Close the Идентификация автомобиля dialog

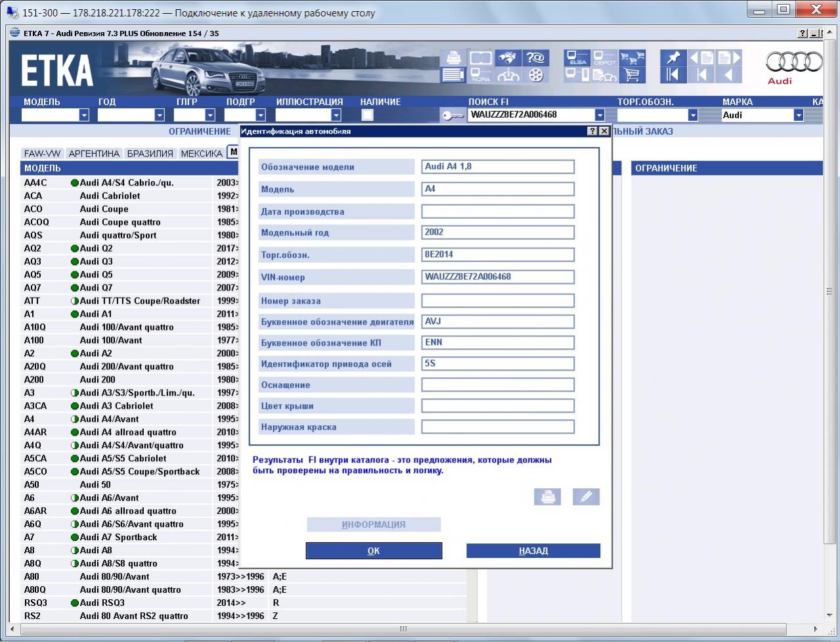point(604,131)
